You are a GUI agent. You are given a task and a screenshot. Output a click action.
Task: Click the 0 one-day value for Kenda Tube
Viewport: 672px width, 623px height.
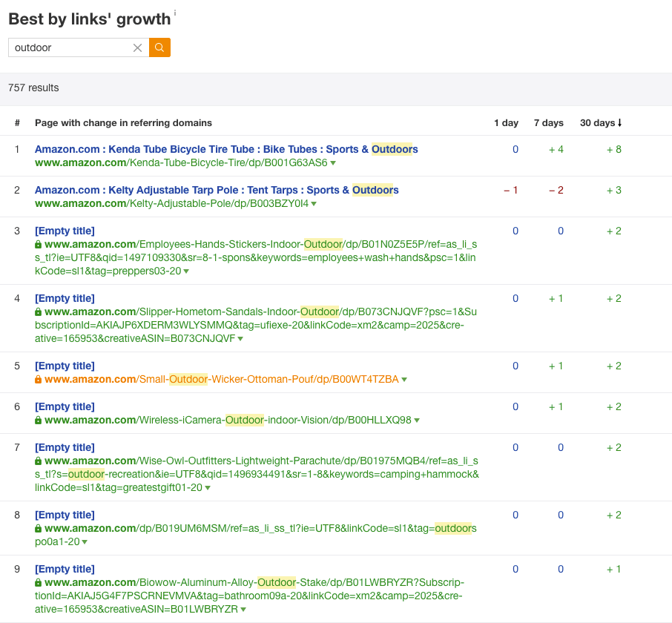515,150
